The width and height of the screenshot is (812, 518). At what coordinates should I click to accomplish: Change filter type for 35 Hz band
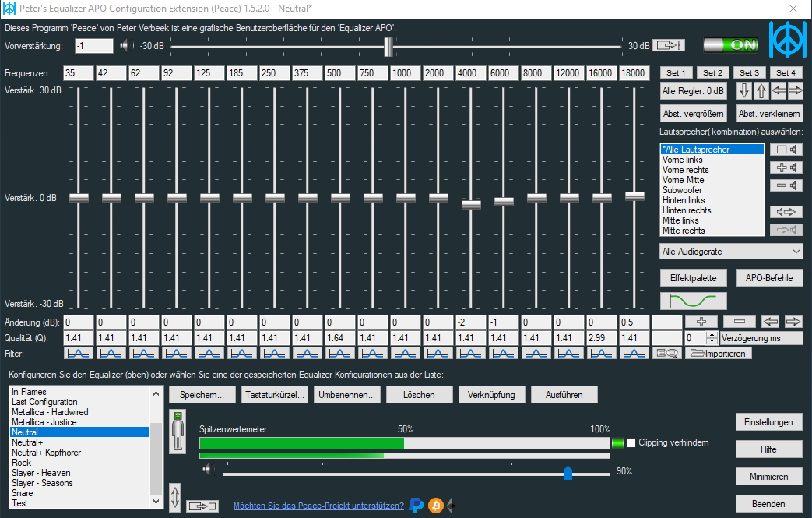point(79,354)
